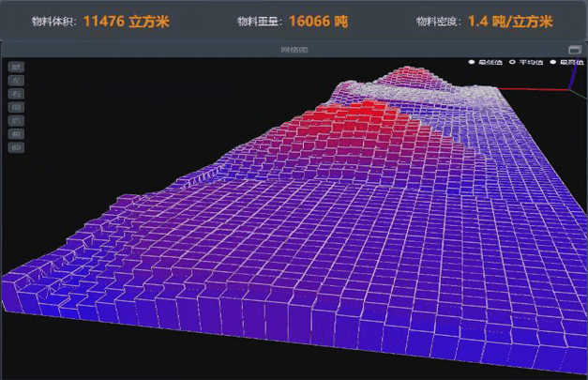The image size is (588, 380).
Task: Choose the 前 front view button
Action: click(x=16, y=108)
